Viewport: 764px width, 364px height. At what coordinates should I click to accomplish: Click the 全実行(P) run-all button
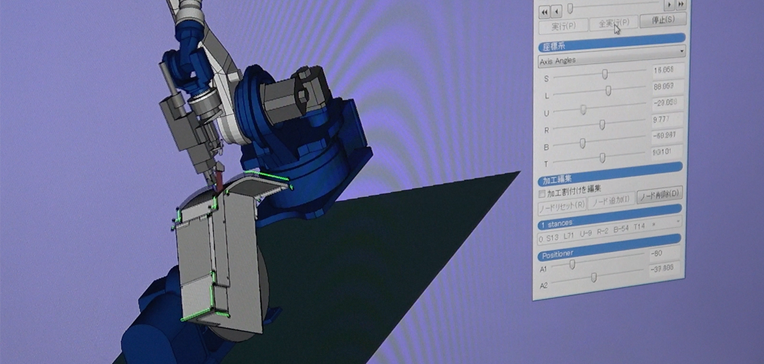pyautogui.click(x=613, y=23)
